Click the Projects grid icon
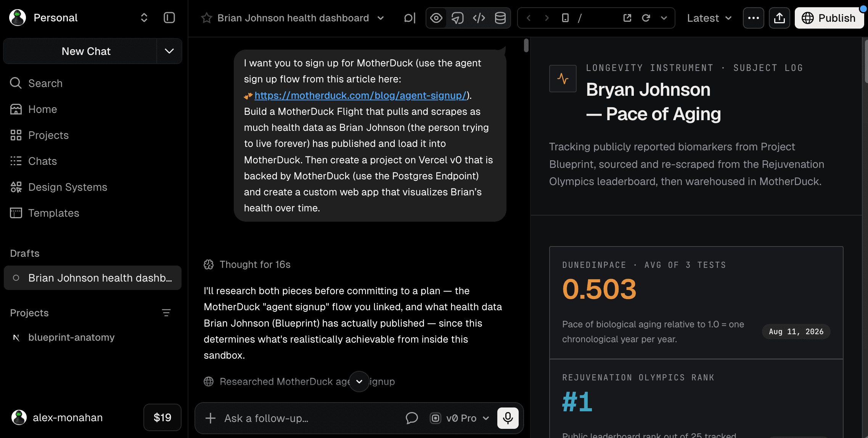Image resolution: width=868 pixels, height=438 pixels. tap(16, 135)
